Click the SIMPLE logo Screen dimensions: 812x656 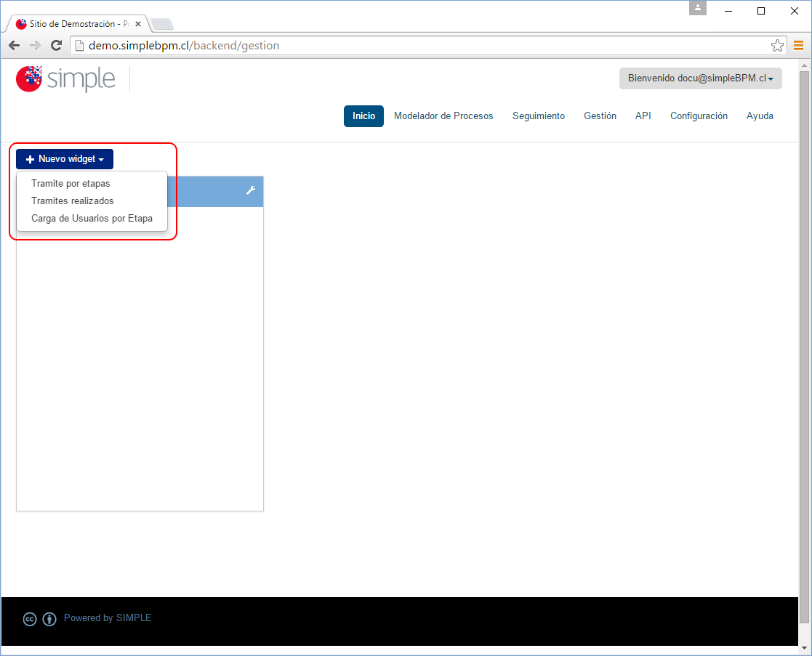(65, 78)
